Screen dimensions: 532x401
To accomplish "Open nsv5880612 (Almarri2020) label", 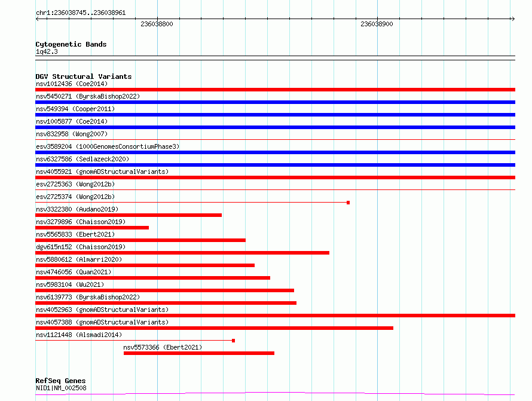I will [x=79, y=259].
